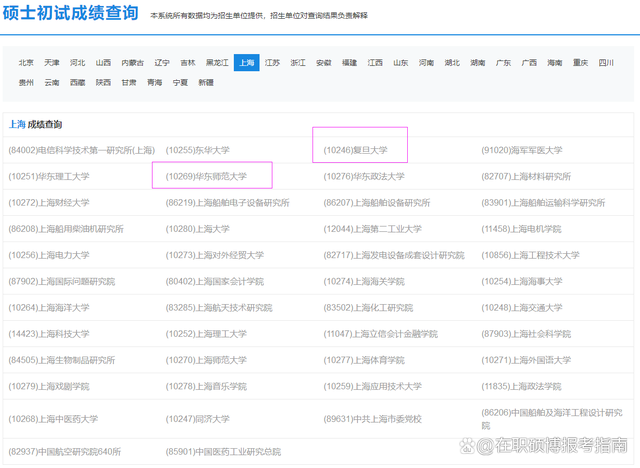The width and height of the screenshot is (640, 468).
Task: Select the 青海 tab
Action: [155, 82]
